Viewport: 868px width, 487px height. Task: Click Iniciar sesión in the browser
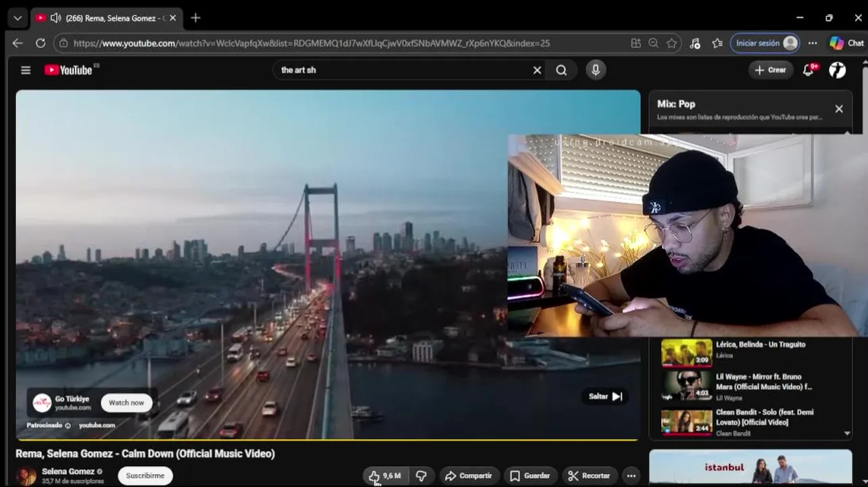[765, 43]
